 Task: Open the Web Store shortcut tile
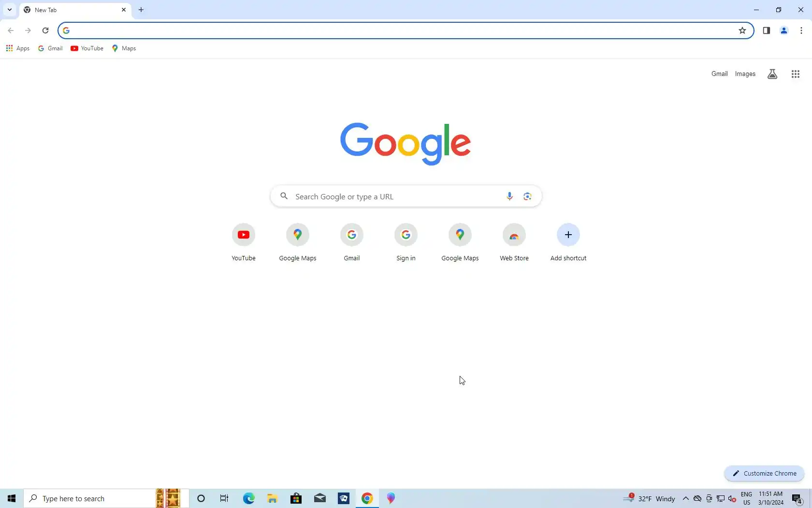[x=514, y=242]
